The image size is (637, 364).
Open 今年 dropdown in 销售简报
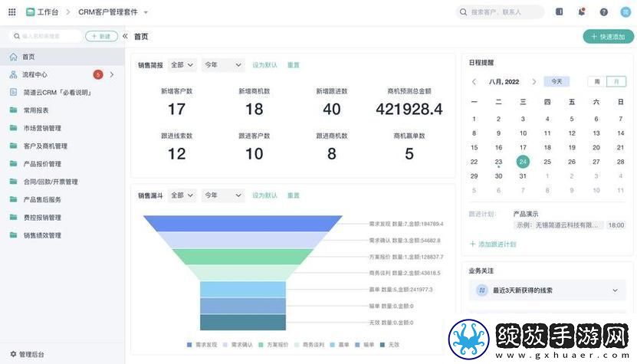pos(223,64)
